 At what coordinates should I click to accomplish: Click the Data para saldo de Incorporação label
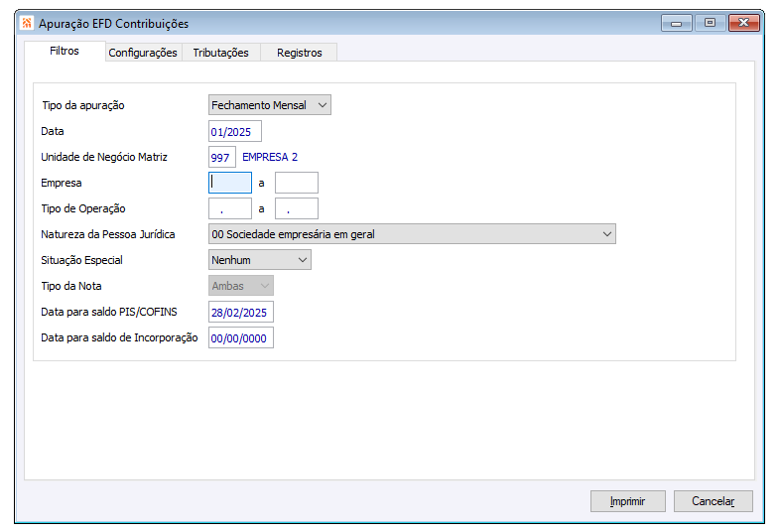click(x=119, y=337)
